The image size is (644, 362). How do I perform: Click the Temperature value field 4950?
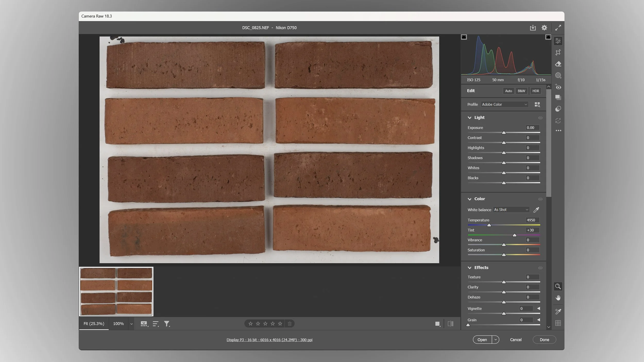point(532,220)
